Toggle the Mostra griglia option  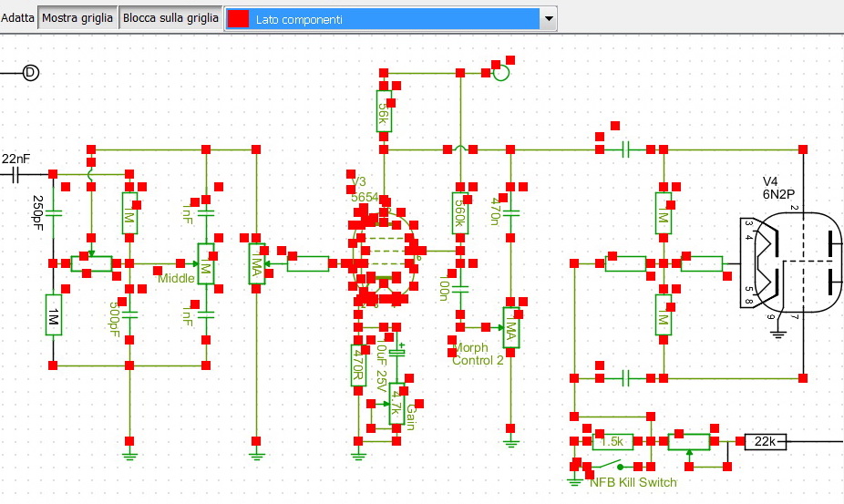point(78,18)
